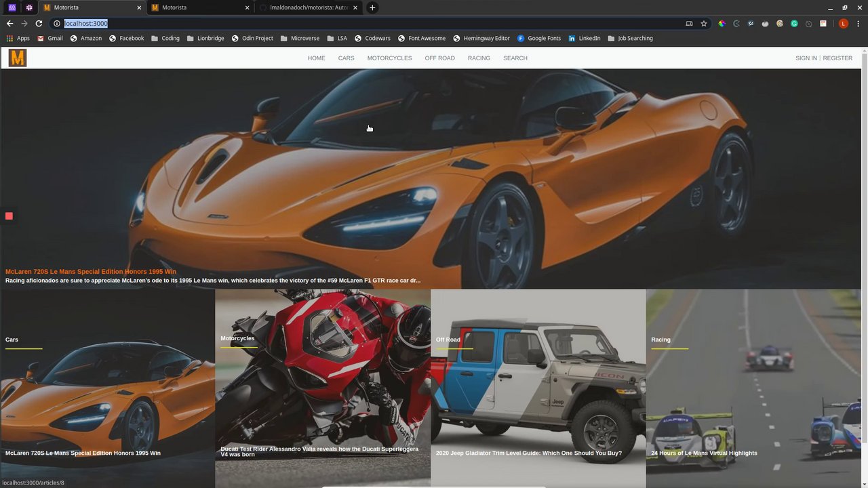The width and height of the screenshot is (868, 488).
Task: Click the REGISTER link
Action: (837, 58)
